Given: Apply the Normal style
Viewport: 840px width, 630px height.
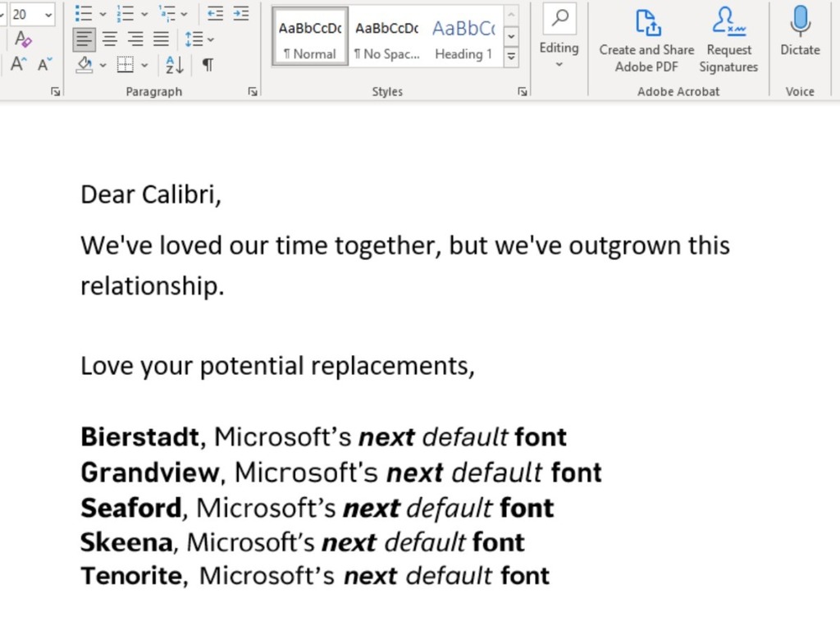Looking at the screenshot, I should (x=310, y=36).
